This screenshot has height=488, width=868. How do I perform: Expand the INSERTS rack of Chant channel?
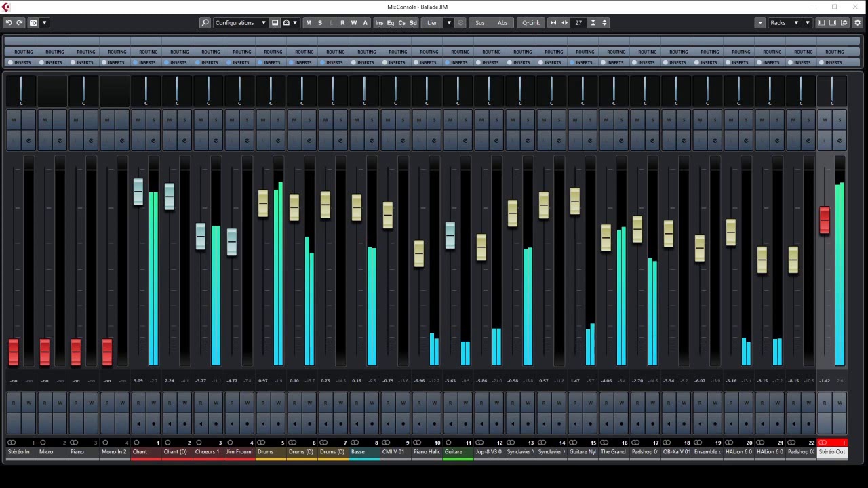[x=146, y=62]
